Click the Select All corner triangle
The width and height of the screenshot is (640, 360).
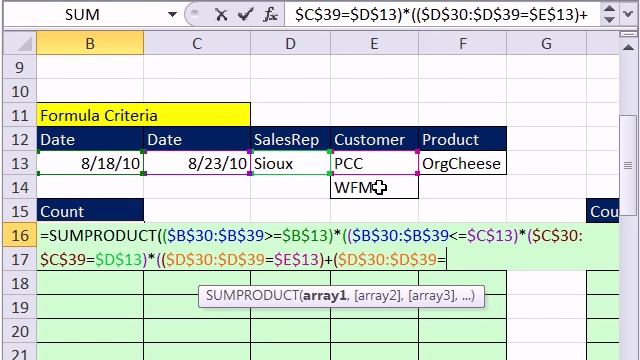coord(20,43)
